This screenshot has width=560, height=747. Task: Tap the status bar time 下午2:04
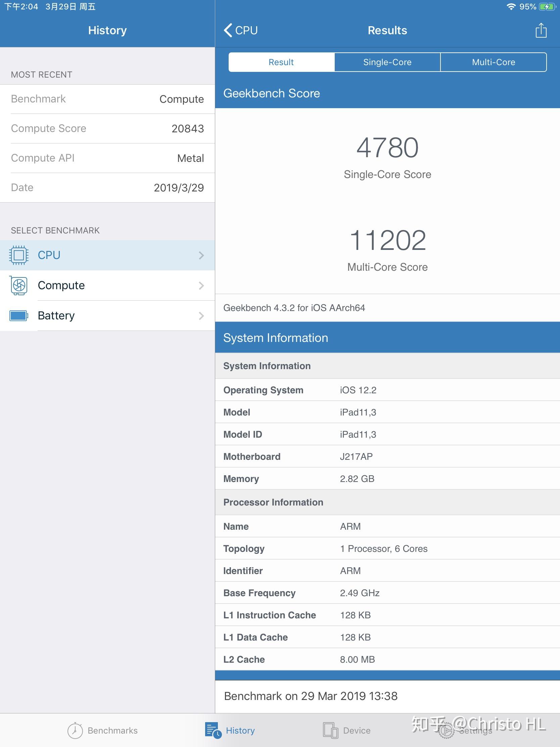click(x=21, y=6)
